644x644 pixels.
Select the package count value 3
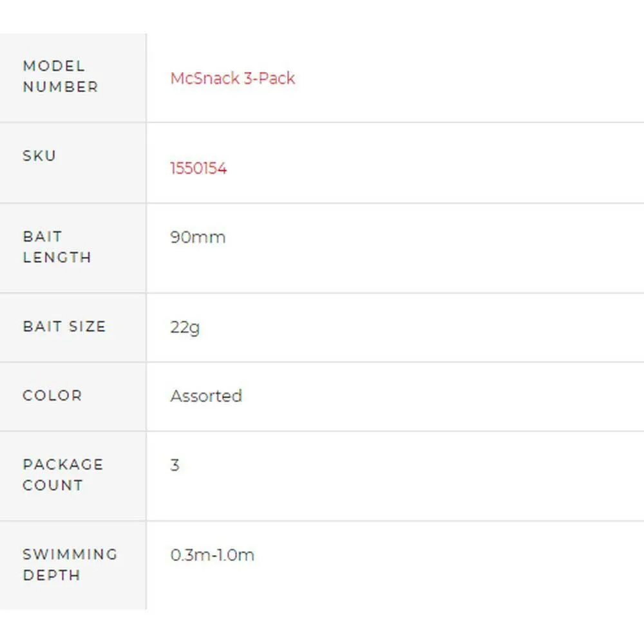point(175,465)
